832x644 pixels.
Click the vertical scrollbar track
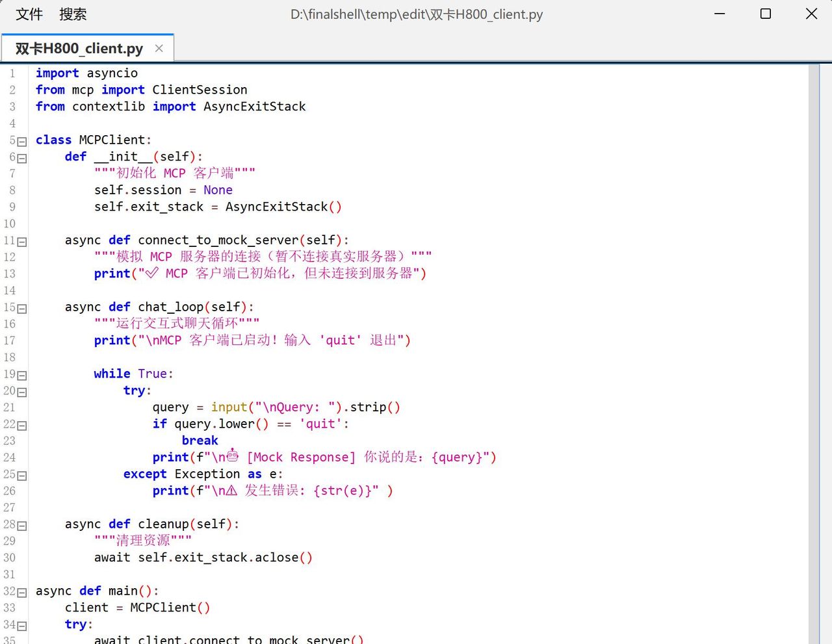(814, 351)
